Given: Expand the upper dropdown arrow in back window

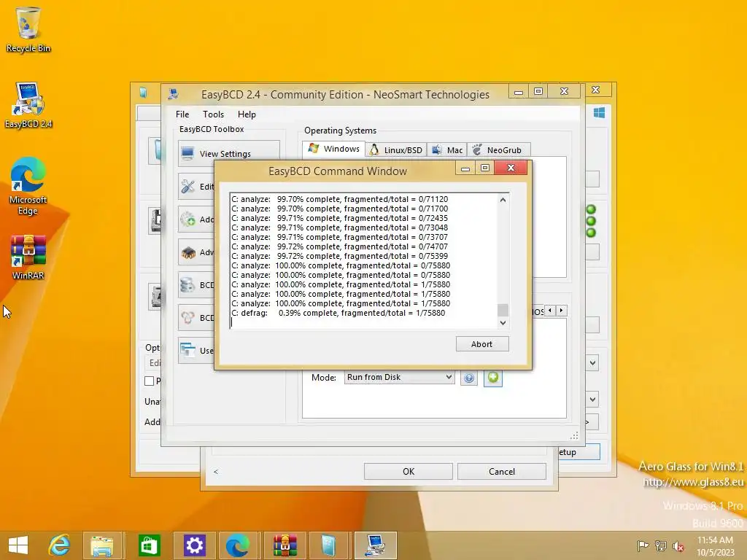Looking at the screenshot, I should pos(592,363).
